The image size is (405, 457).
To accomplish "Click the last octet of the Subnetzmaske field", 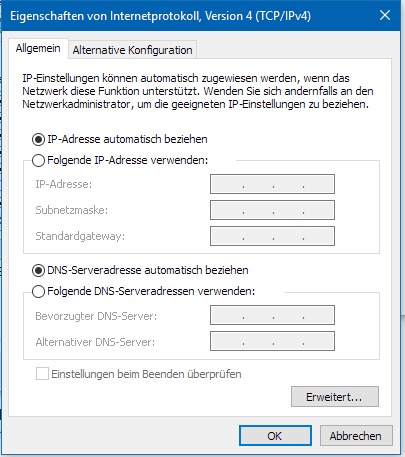I will [318, 210].
